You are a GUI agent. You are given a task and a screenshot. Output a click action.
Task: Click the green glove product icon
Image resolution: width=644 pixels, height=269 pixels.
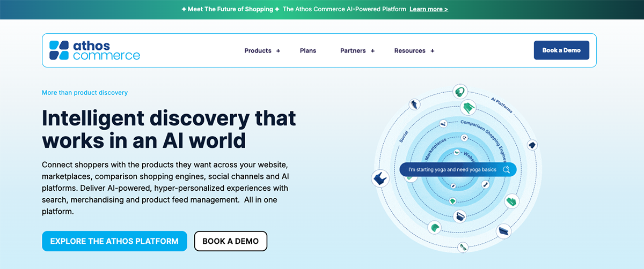pyautogui.click(x=513, y=201)
